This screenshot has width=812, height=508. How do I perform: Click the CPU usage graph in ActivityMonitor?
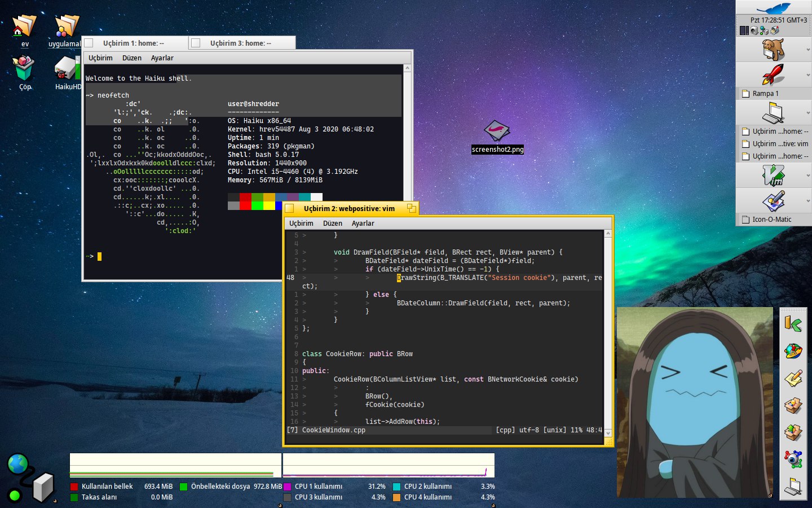(x=389, y=466)
